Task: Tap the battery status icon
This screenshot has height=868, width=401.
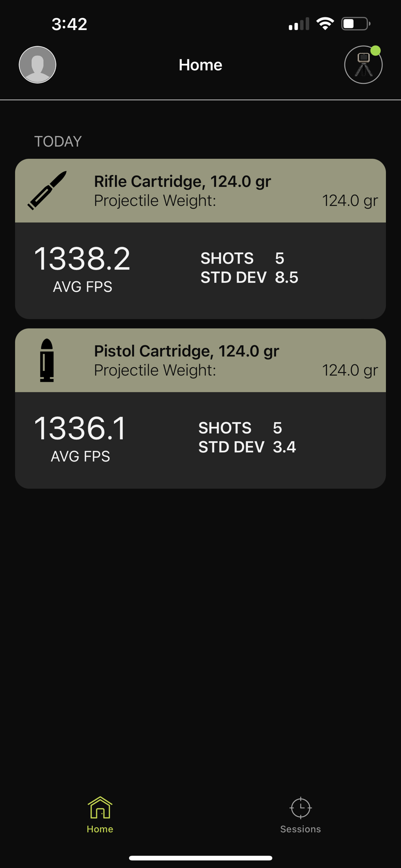Action: pyautogui.click(x=356, y=24)
